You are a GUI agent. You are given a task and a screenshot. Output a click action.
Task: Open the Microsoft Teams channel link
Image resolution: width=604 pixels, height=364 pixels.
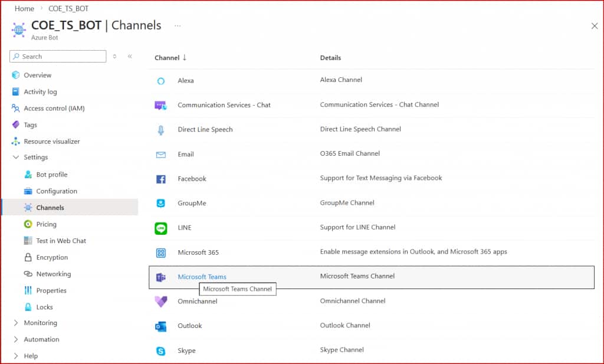coord(202,277)
